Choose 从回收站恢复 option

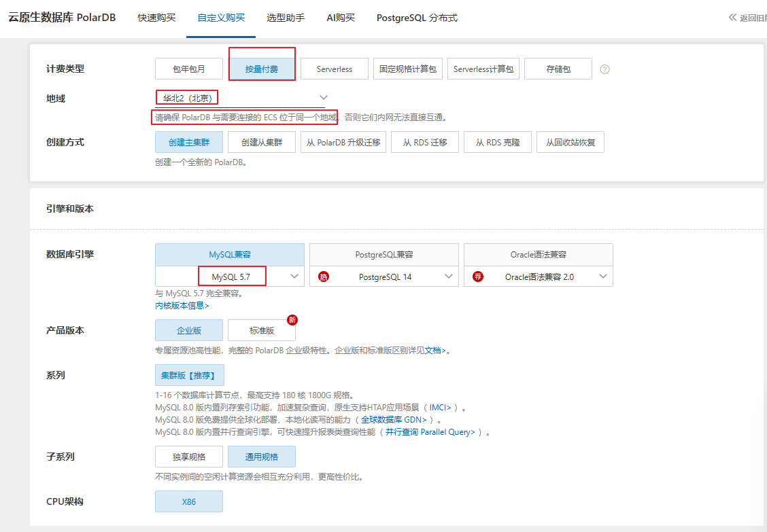tap(570, 142)
